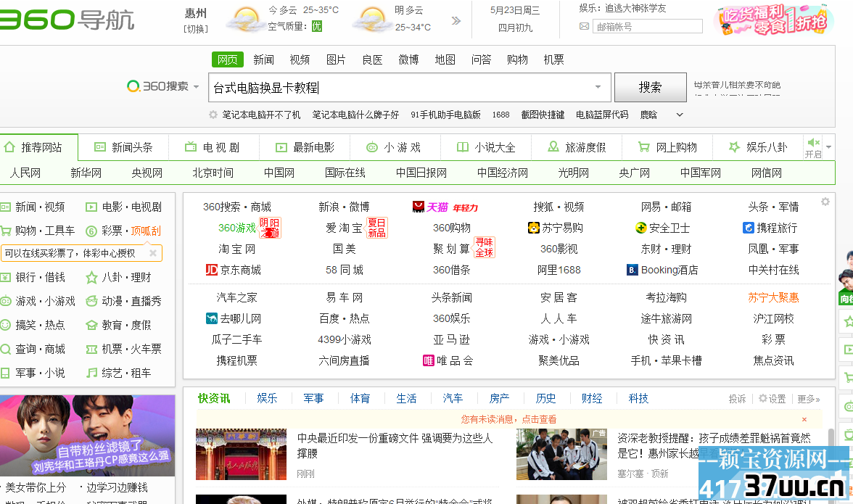This screenshot has width=853, height=504.
Task: Click the 携程旅行 icon
Action: (749, 228)
